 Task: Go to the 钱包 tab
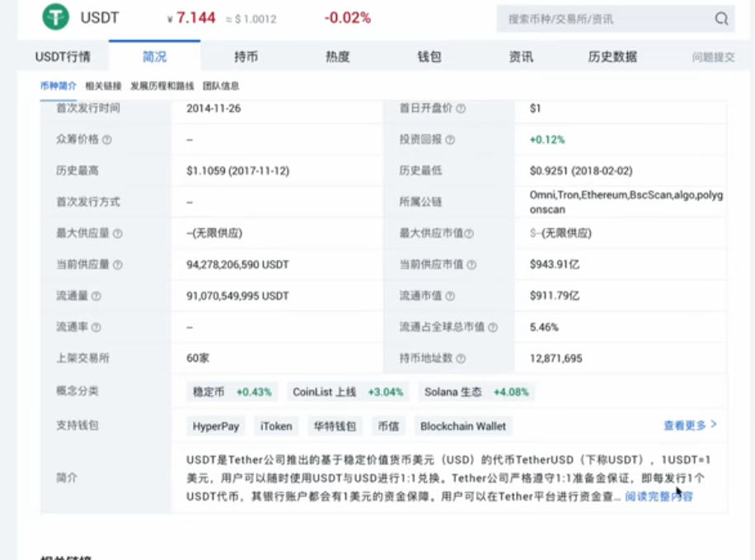click(x=429, y=57)
